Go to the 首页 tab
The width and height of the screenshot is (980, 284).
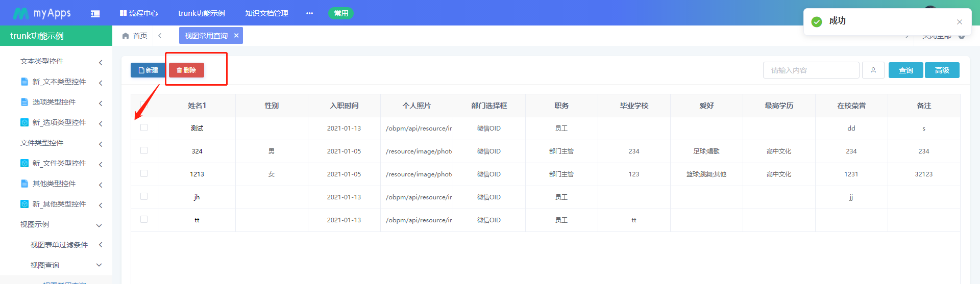[140, 36]
